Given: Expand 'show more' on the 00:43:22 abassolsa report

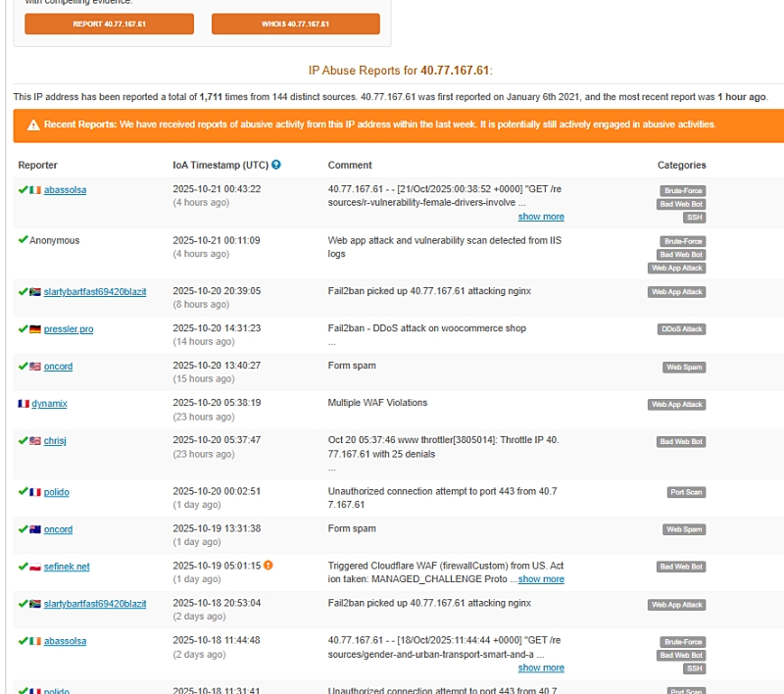Looking at the screenshot, I should pyautogui.click(x=541, y=217).
